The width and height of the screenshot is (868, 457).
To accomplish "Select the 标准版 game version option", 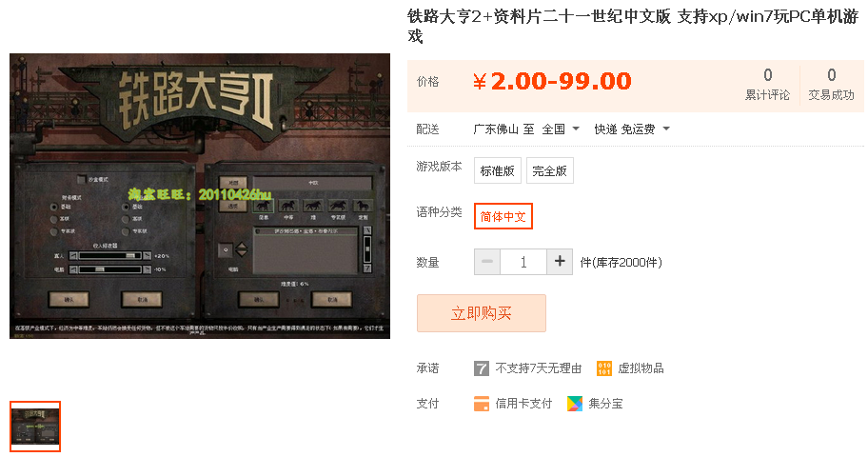I will tap(497, 170).
